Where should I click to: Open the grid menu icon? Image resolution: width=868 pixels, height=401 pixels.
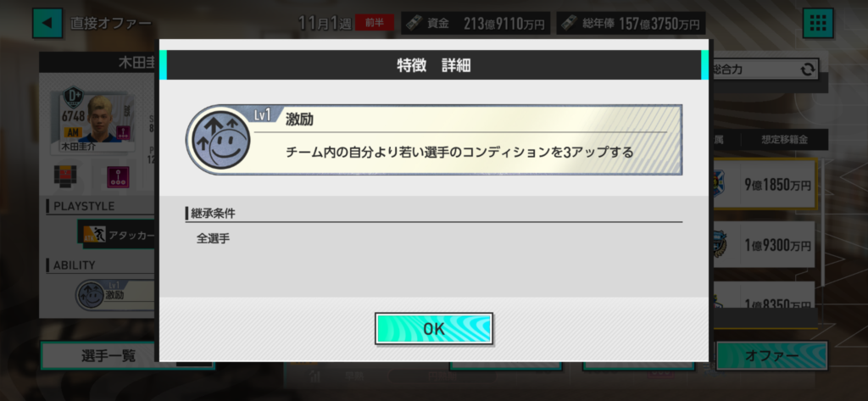pyautogui.click(x=818, y=23)
